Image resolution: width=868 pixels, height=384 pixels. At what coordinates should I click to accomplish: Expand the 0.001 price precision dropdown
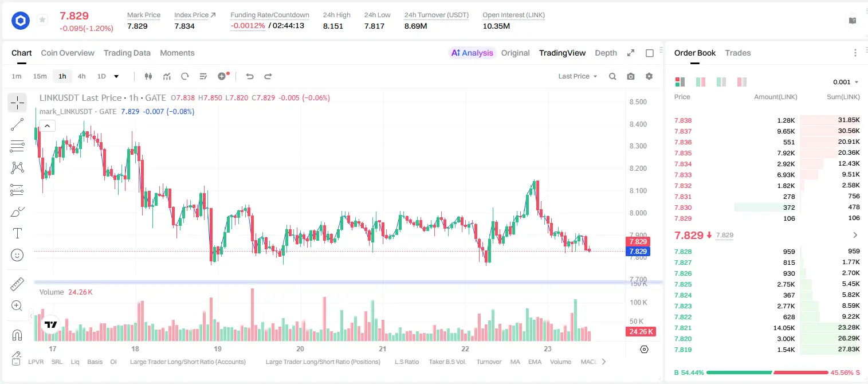click(x=846, y=82)
